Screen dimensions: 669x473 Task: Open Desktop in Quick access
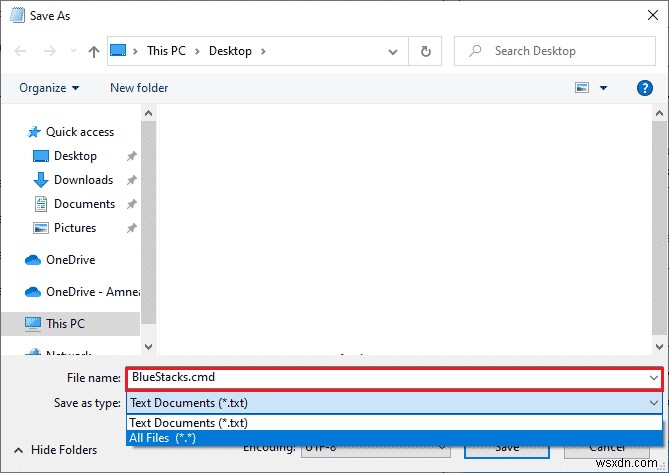75,156
